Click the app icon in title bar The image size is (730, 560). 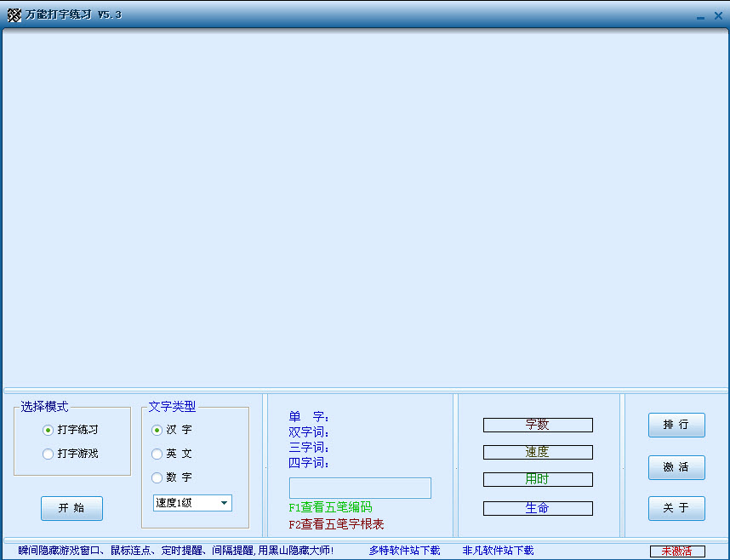14,15
